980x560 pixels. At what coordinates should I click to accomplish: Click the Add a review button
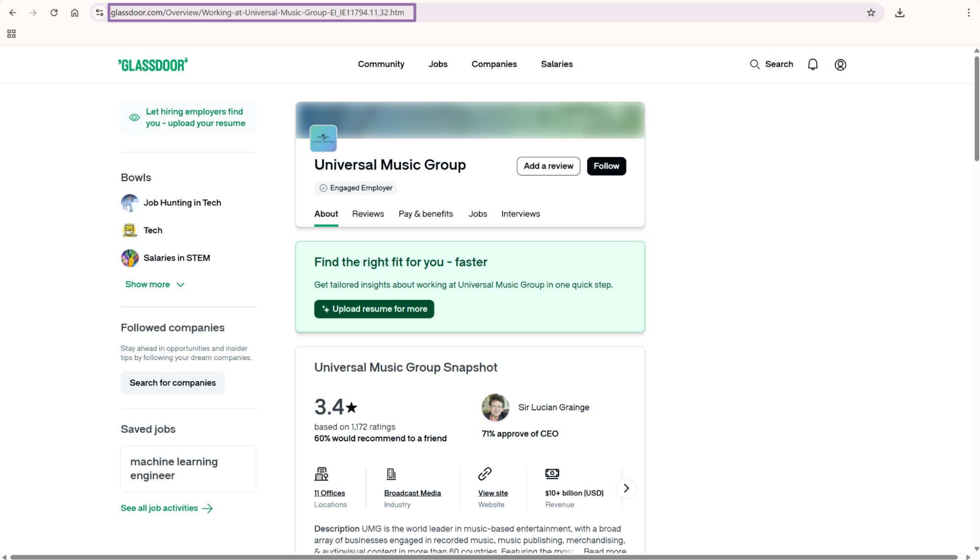pos(549,166)
